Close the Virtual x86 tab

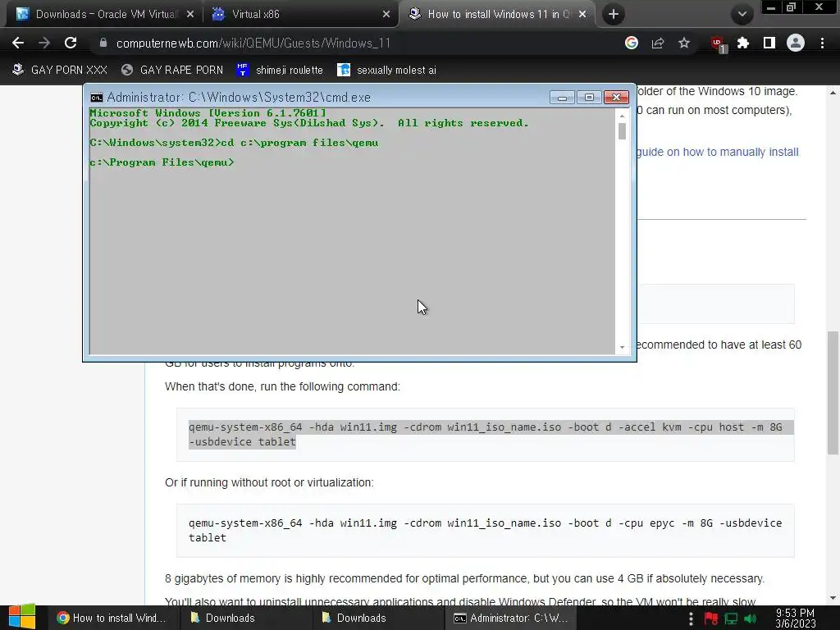point(386,14)
